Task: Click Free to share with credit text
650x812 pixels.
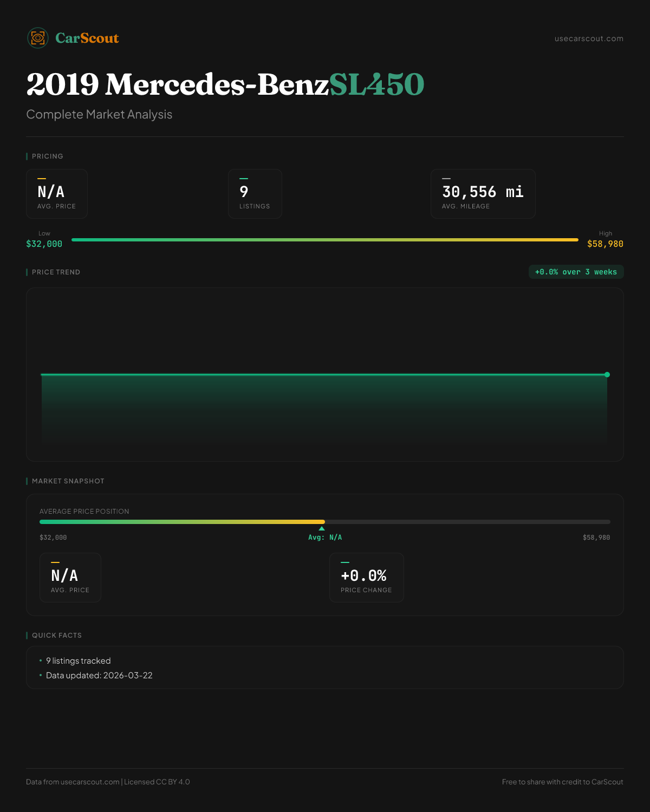Action: (x=562, y=782)
